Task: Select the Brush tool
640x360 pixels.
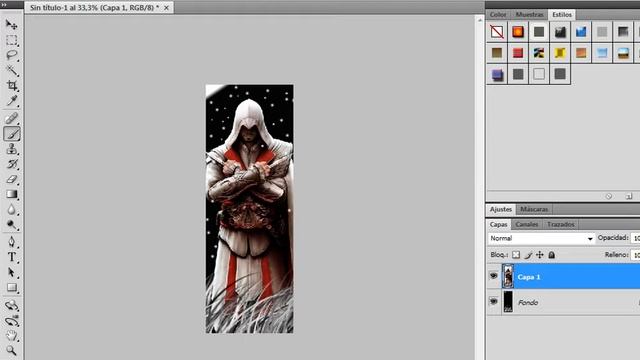Action: click(11, 133)
